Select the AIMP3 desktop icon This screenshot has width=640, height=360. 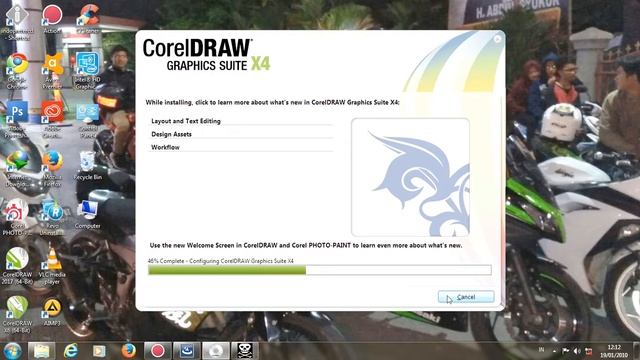(x=52, y=312)
